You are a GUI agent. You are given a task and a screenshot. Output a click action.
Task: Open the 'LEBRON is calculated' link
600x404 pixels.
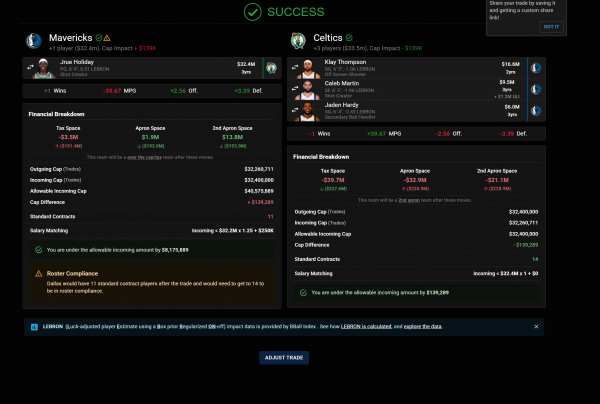click(366, 326)
